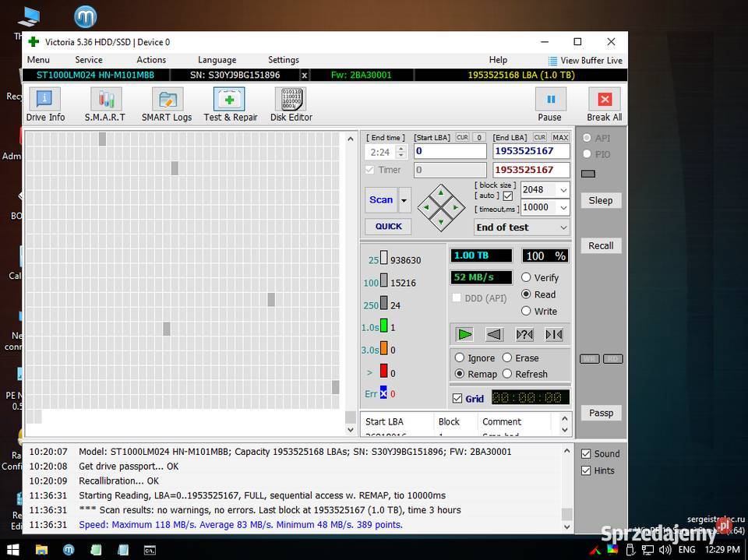Click the log panel vertical scrollbar
This screenshot has height=560, width=748.
coord(566,488)
